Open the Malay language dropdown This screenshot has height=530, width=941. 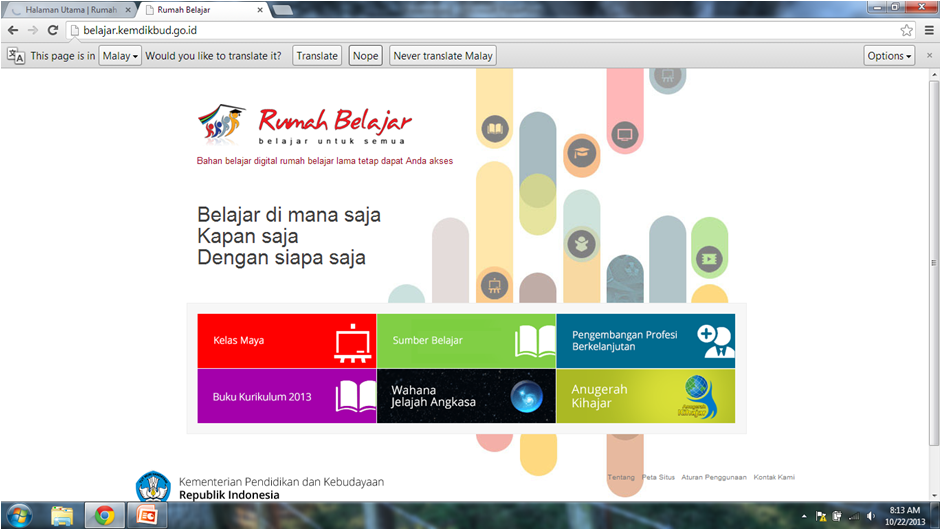point(120,56)
